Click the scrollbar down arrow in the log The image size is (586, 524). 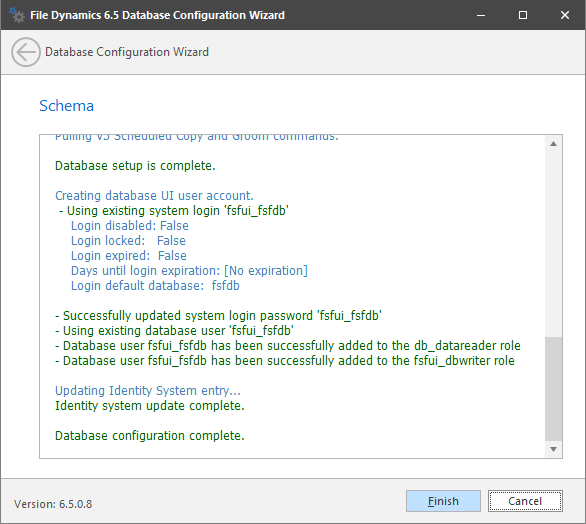pos(553,449)
